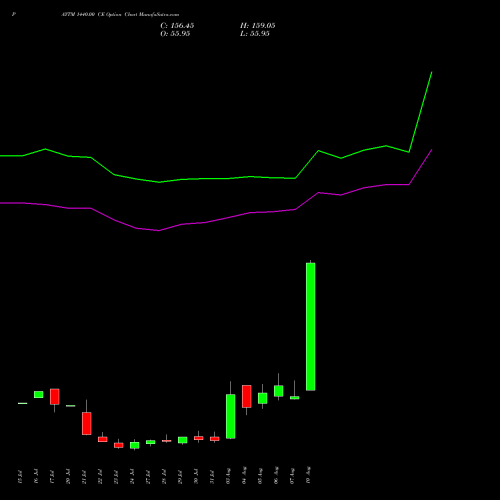Click the low value L: 55.95
The width and height of the screenshot is (500, 500).
coord(255,34)
